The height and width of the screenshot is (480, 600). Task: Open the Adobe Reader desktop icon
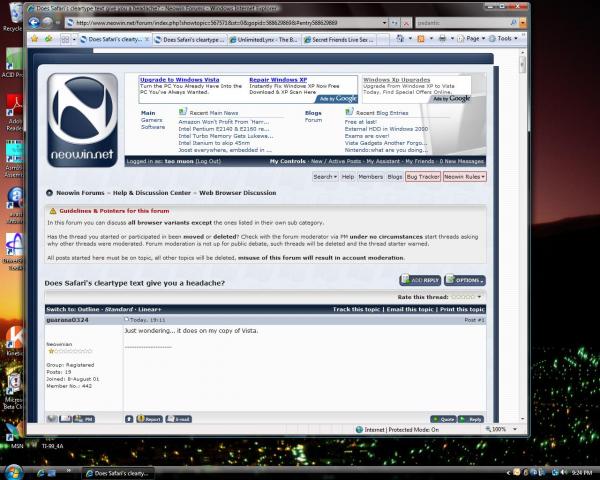pos(13,109)
